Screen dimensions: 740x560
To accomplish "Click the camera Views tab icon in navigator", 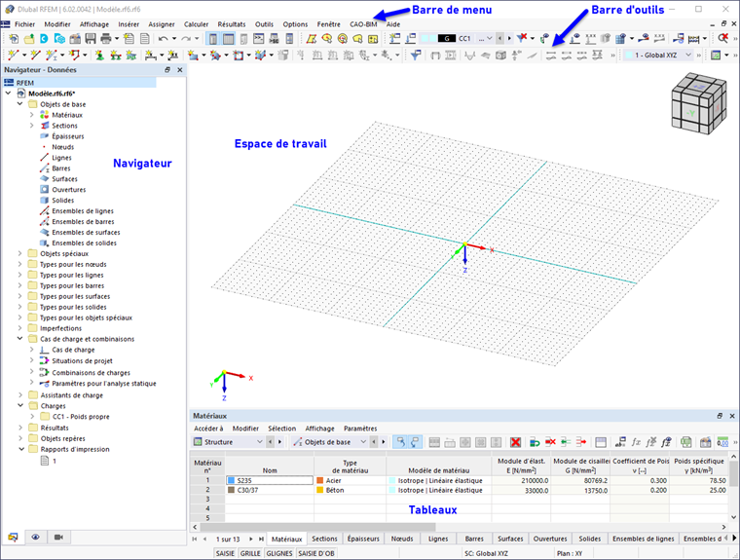I will point(58,537).
